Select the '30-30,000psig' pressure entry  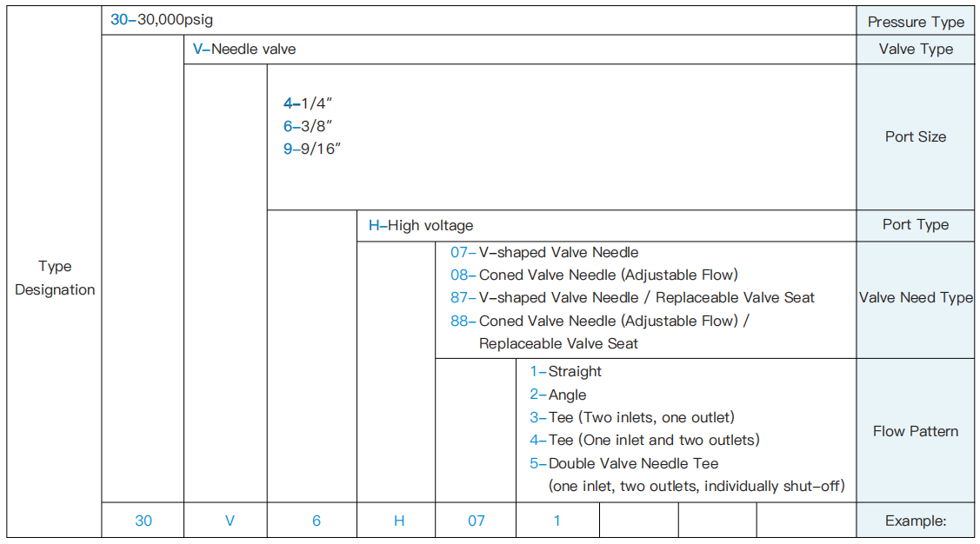click(162, 19)
